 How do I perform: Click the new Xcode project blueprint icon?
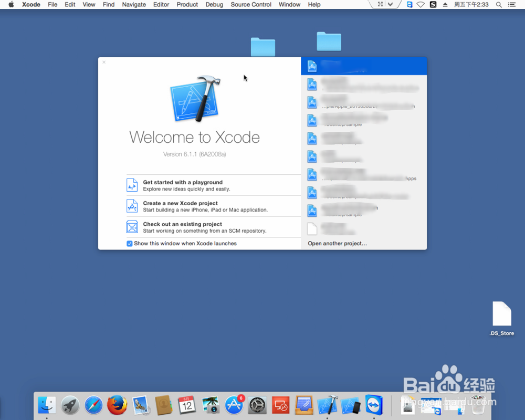pyautogui.click(x=132, y=206)
